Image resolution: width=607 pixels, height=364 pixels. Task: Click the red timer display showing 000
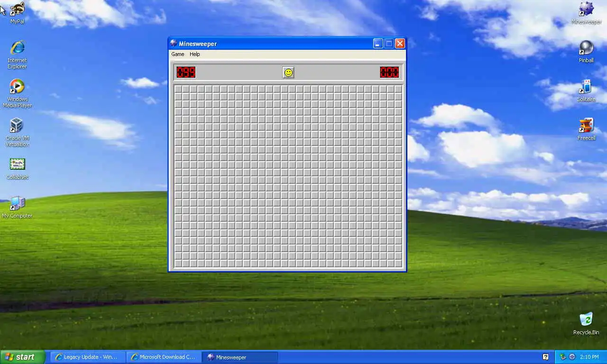pyautogui.click(x=389, y=72)
